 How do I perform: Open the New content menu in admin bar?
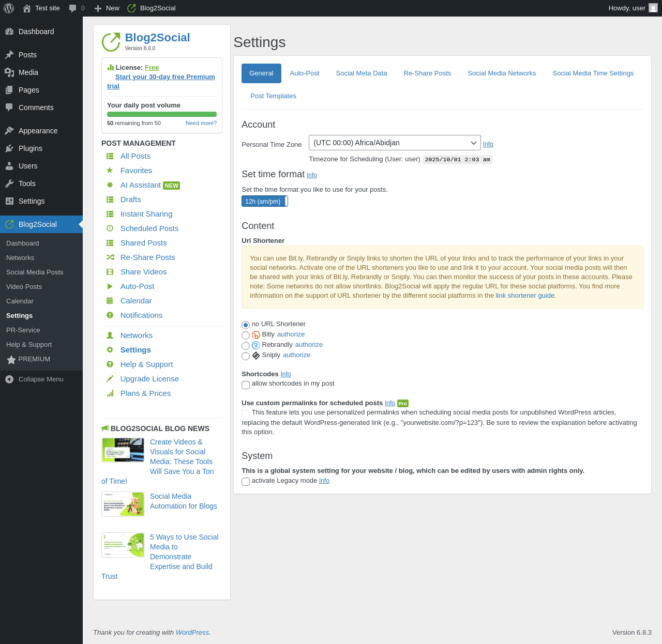(x=107, y=8)
